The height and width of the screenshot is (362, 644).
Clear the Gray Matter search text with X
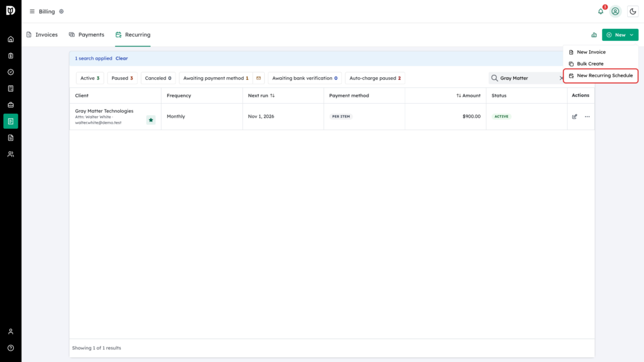[562, 78]
